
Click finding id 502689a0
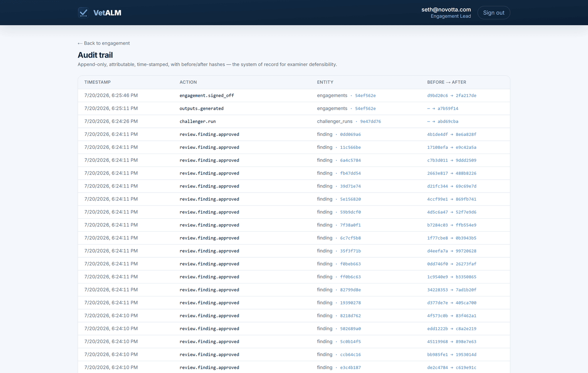tap(350, 329)
